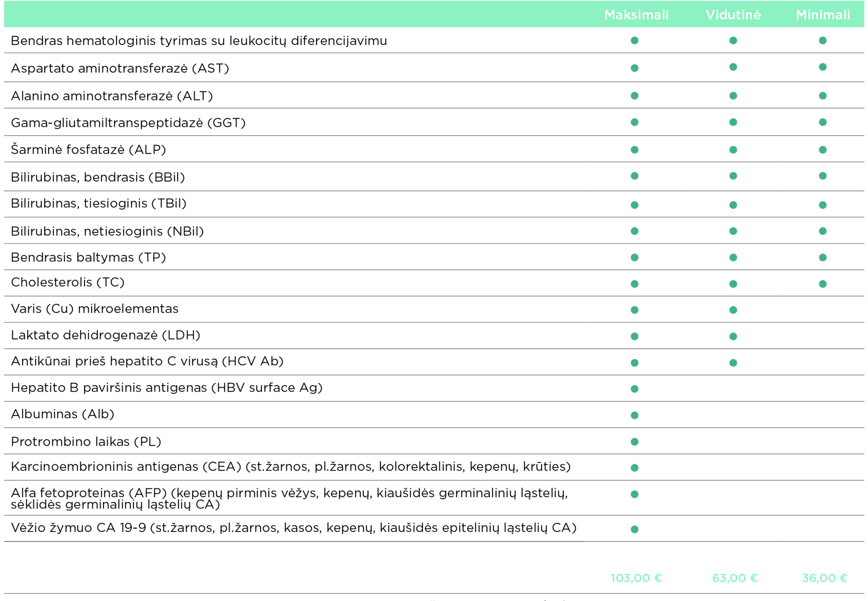Click Maksimali dot in AFP row
This screenshot has height=601, width=868.
click(x=635, y=494)
